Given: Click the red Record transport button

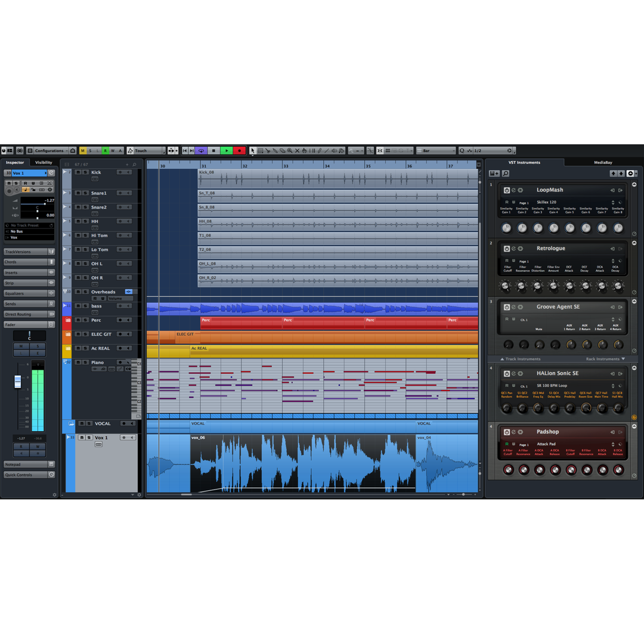Looking at the screenshot, I should (x=239, y=151).
